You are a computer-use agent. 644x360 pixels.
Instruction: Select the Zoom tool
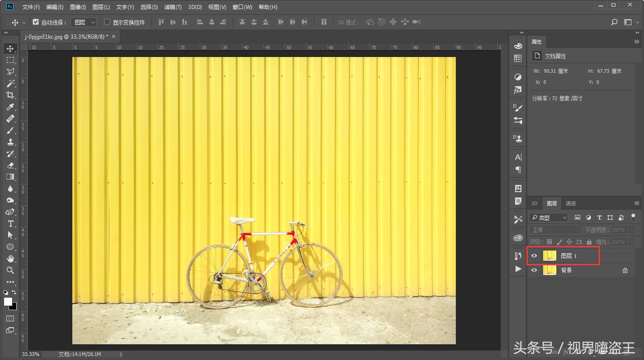[10, 270]
